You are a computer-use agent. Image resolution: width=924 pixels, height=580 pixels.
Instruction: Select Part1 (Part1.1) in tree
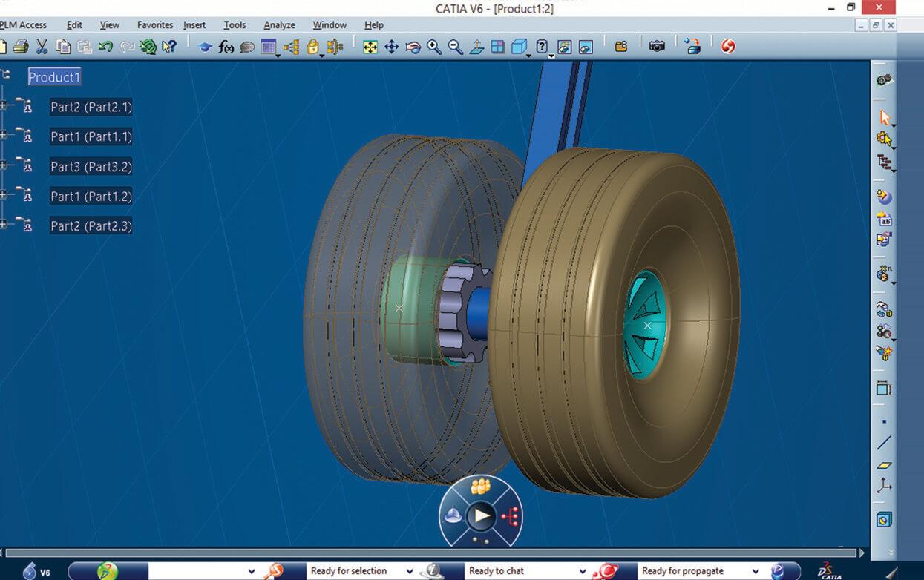91,136
